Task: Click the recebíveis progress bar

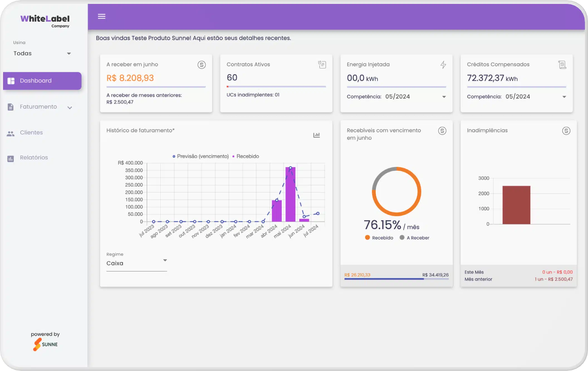Action: click(396, 279)
